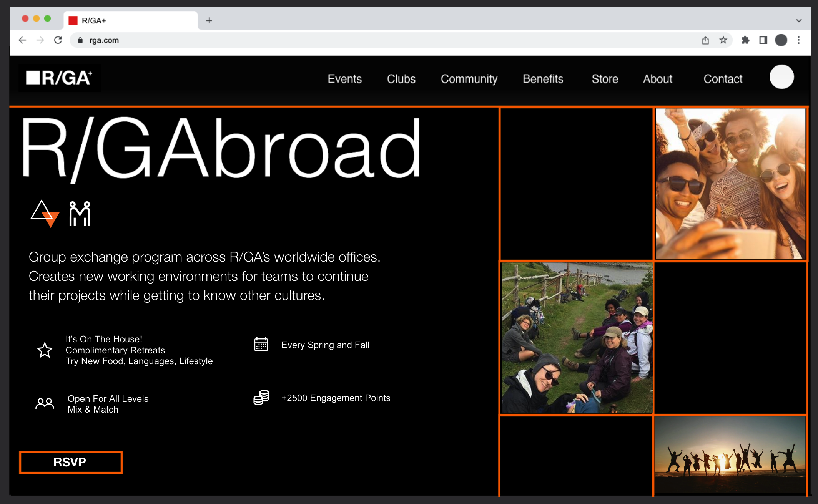Viewport: 818px width, 504px height.
Task: Click the R/GA+ logo in header
Action: click(60, 78)
